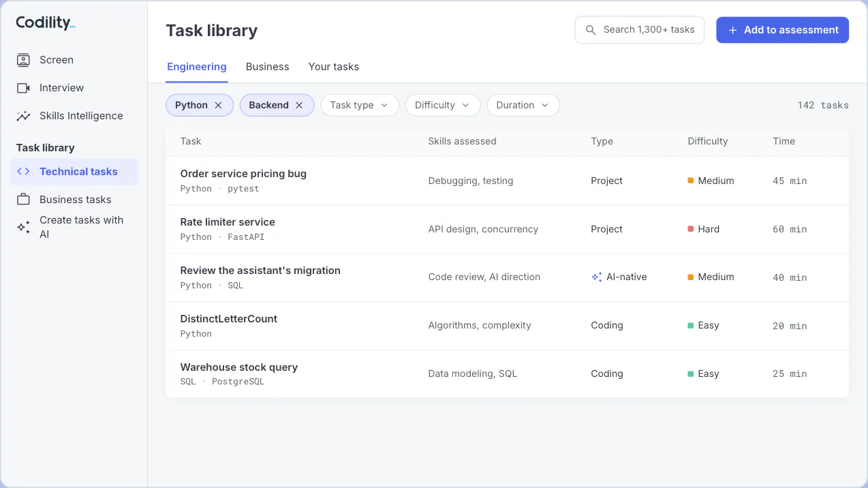
Task: Click the orange Medium marker for migration review
Action: pyautogui.click(x=691, y=277)
